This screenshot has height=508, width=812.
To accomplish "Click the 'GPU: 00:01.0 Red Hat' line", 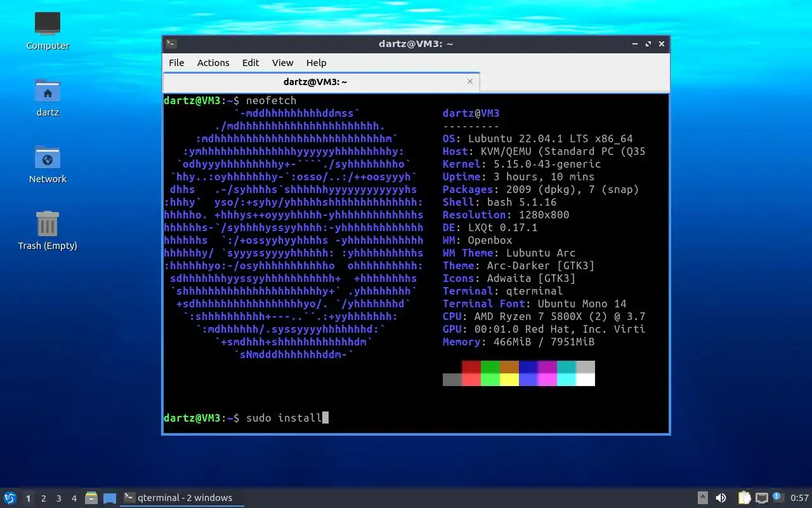I will 544,329.
